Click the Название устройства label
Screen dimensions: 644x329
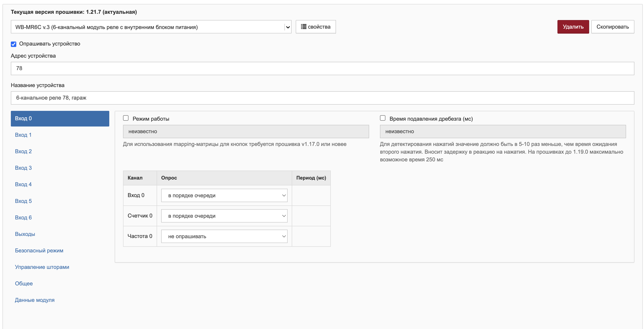38,85
